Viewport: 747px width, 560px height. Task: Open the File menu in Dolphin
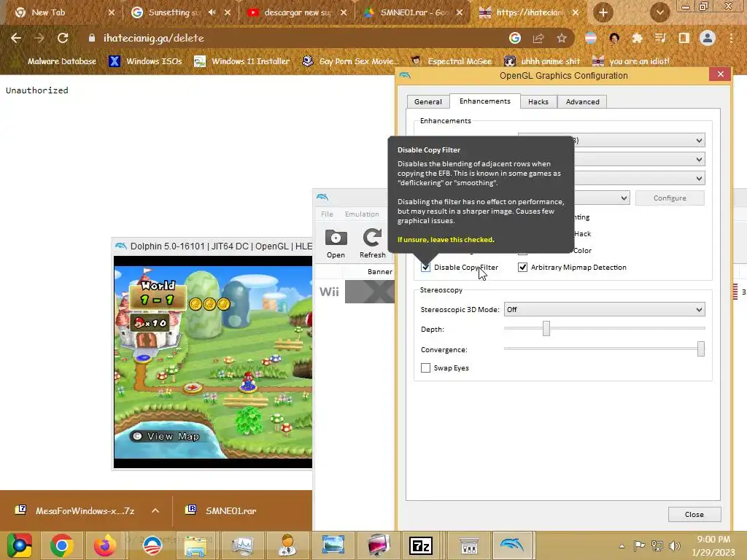point(327,214)
